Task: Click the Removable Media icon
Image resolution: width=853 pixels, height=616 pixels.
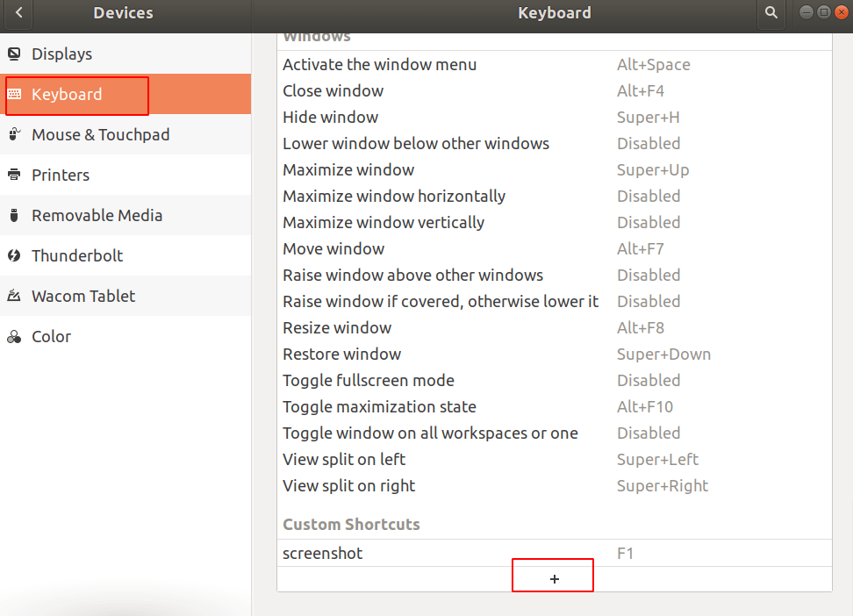Action: click(x=14, y=215)
